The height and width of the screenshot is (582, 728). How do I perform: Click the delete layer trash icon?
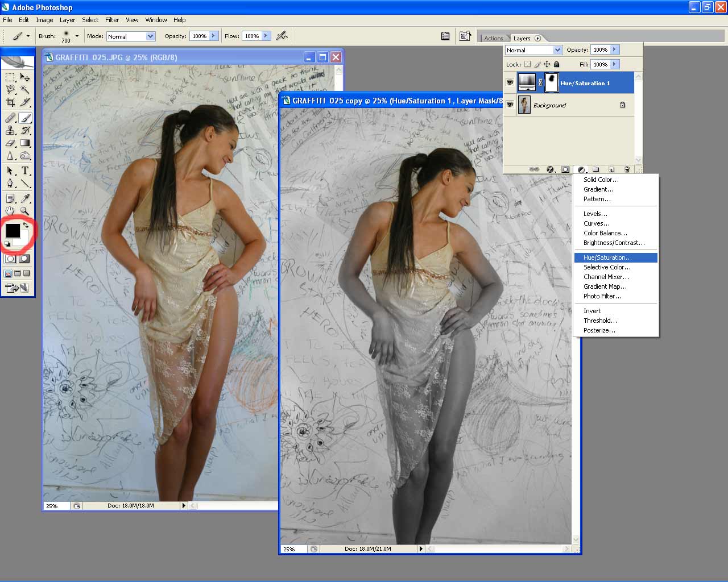pos(627,169)
